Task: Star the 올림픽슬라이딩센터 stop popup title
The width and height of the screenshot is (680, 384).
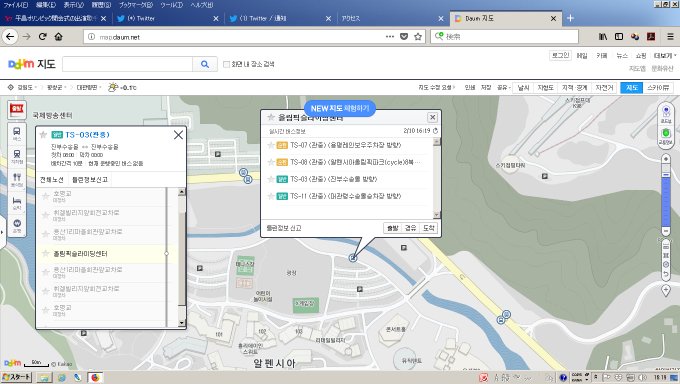Action: (x=271, y=117)
